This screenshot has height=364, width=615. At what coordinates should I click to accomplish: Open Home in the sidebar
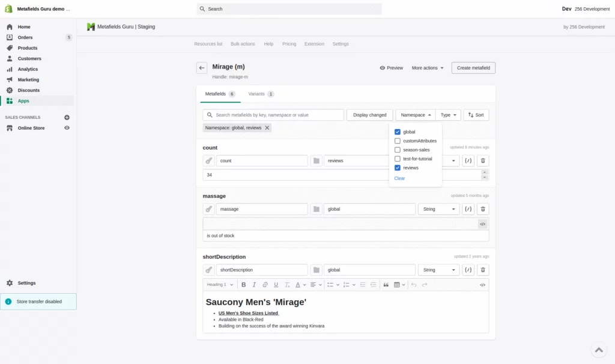(24, 27)
